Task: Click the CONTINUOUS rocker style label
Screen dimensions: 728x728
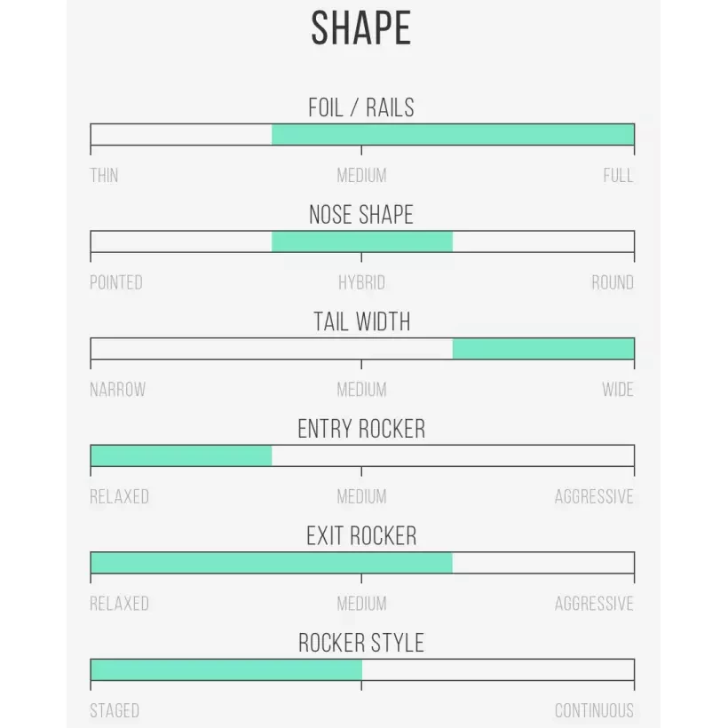Action: (x=594, y=710)
